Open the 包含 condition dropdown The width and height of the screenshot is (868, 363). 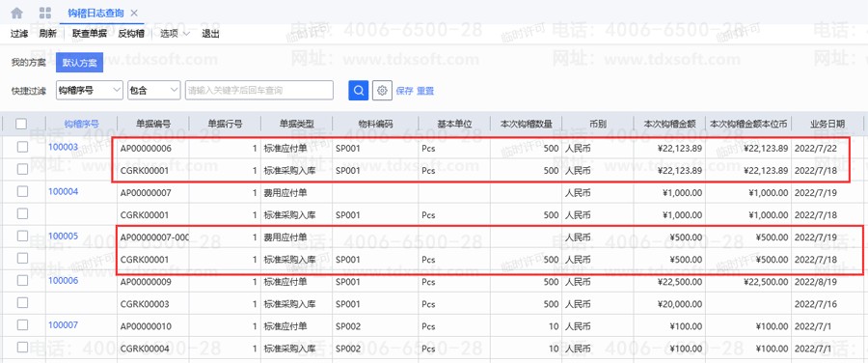(x=154, y=90)
